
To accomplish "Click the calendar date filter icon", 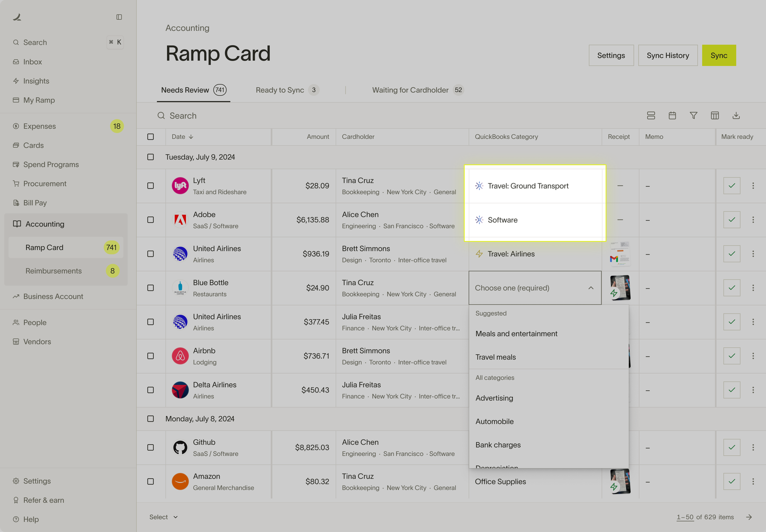I will (x=672, y=116).
